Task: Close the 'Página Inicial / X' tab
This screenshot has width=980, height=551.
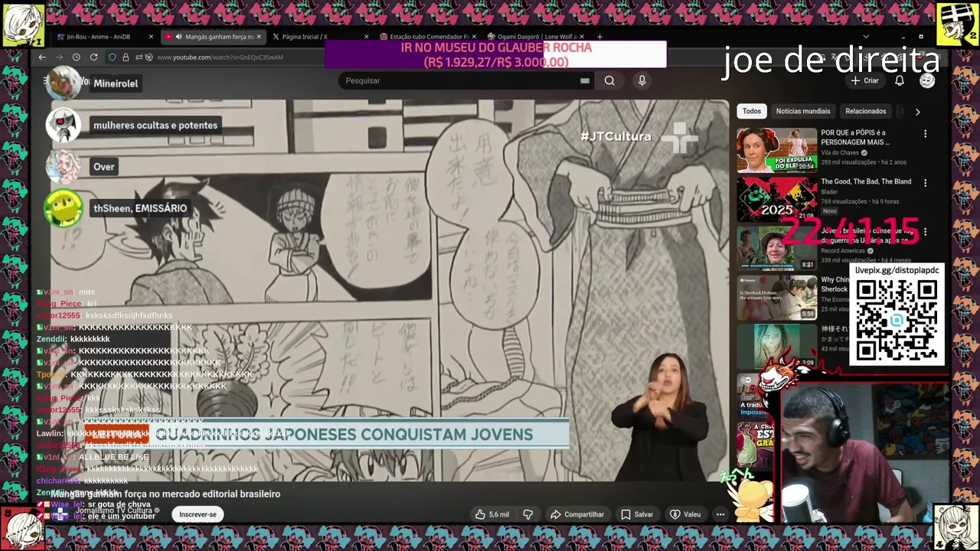Action: click(366, 37)
